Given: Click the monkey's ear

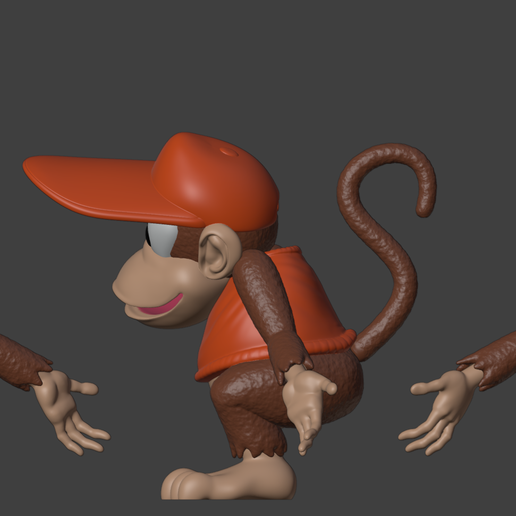Looking at the screenshot, I should 219,251.
